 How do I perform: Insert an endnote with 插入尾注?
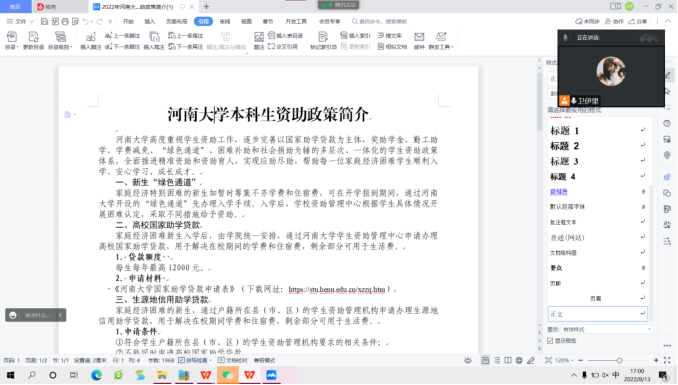(154, 41)
